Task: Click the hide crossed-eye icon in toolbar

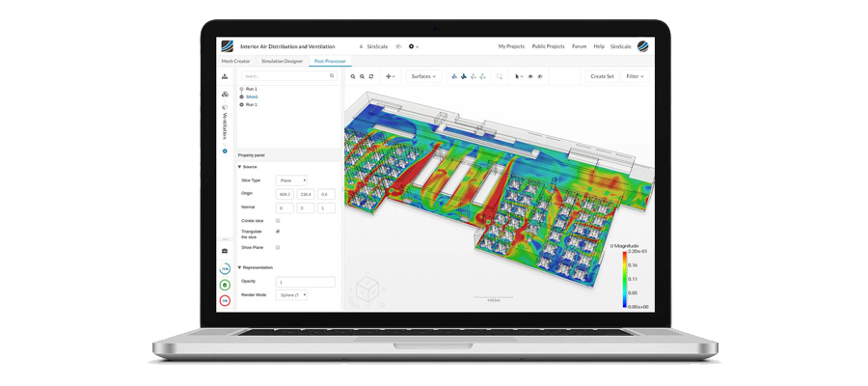Action: [540, 76]
